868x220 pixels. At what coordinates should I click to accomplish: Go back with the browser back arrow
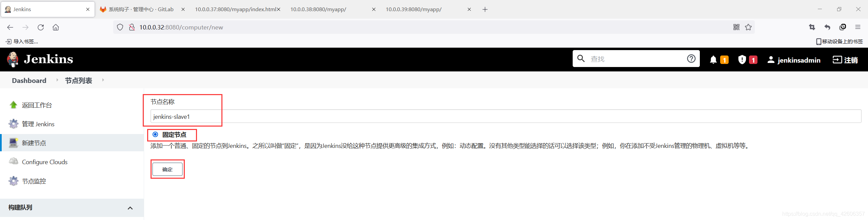pos(10,27)
